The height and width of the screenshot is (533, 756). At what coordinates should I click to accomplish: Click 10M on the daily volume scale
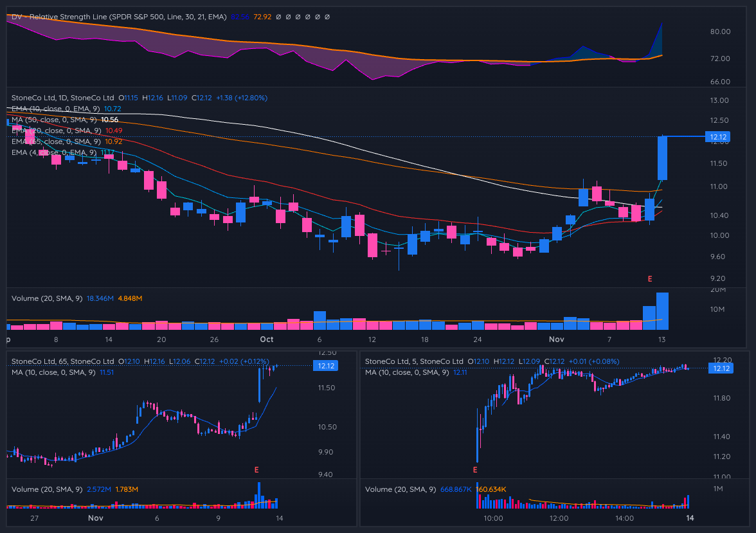tap(717, 309)
